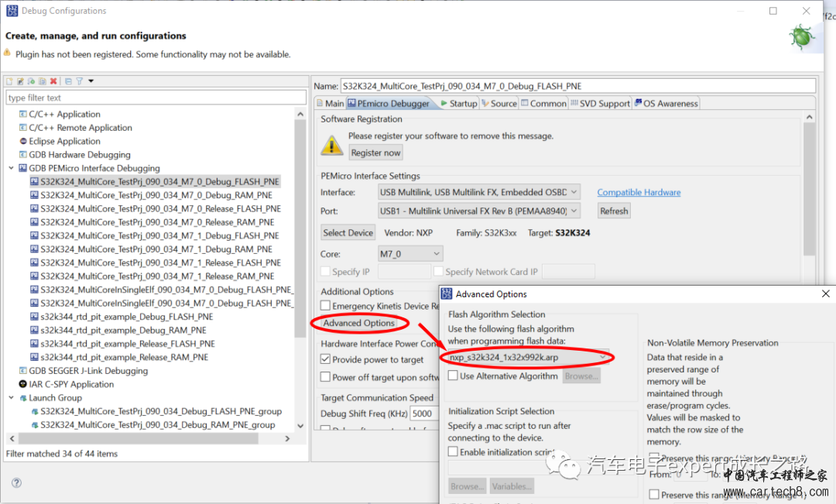
Task: Click the icon beside s32k344_rtd_pit_example_Debug_FLASH_PNE
Action: coord(35,317)
